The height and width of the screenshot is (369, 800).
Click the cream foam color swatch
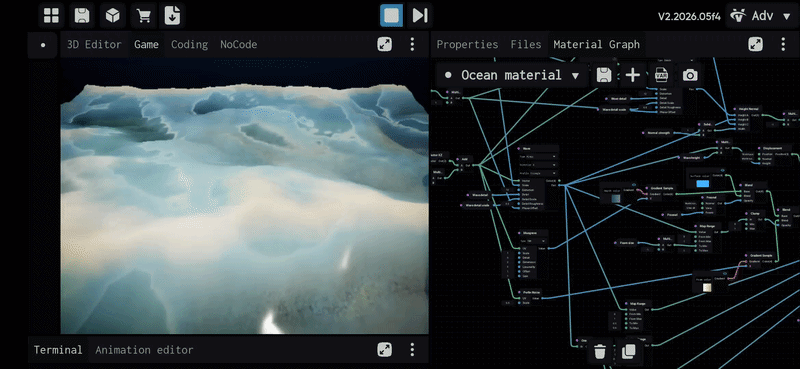click(x=707, y=288)
